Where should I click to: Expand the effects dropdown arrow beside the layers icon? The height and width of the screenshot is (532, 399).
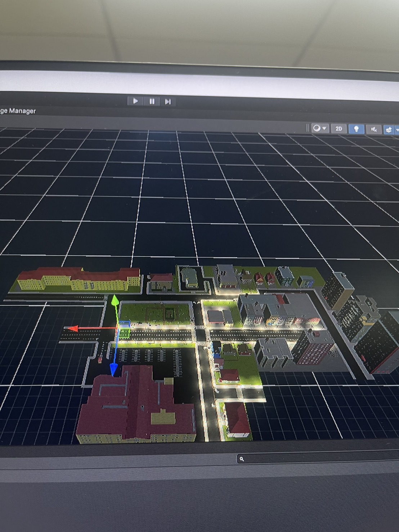click(x=397, y=130)
